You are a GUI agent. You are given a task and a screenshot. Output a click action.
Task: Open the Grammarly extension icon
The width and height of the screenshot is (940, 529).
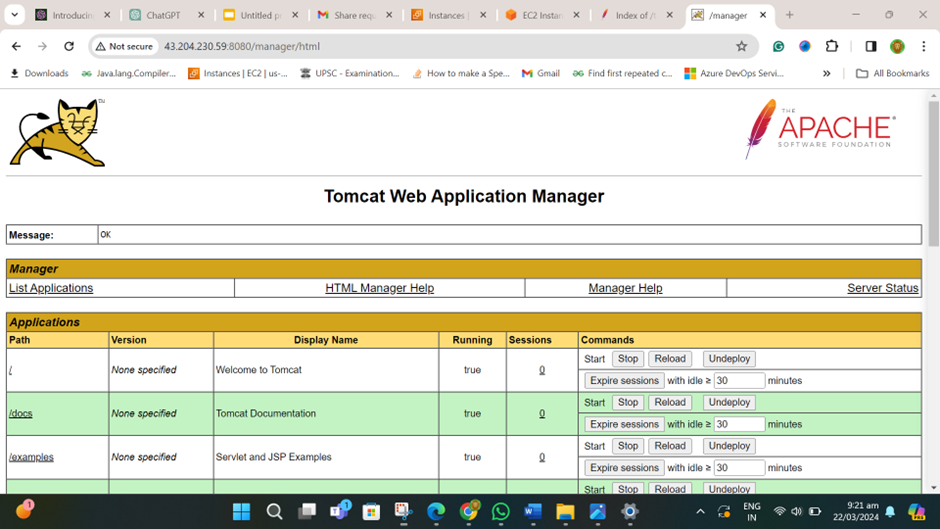pos(778,46)
